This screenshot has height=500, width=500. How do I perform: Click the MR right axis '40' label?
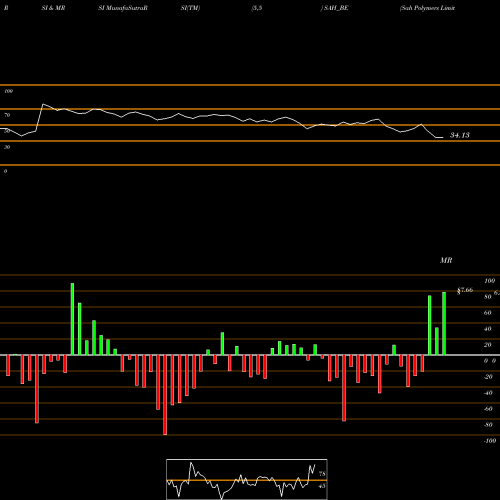[488, 329]
